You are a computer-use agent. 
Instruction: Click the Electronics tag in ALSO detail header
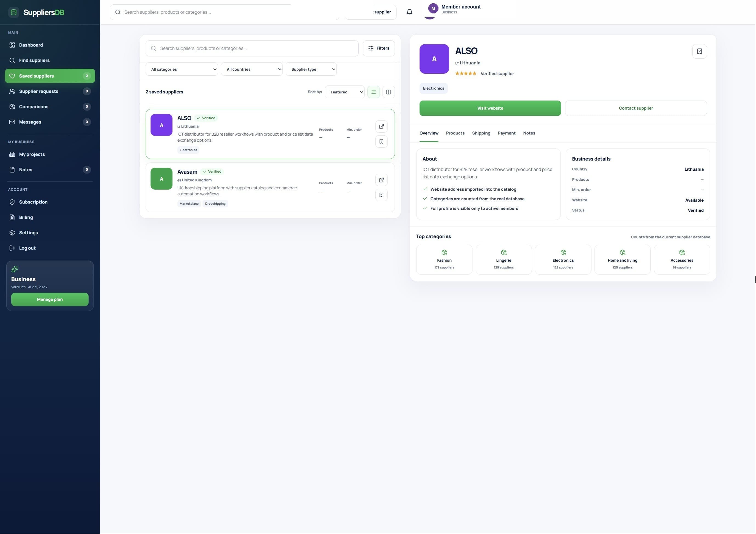[433, 88]
